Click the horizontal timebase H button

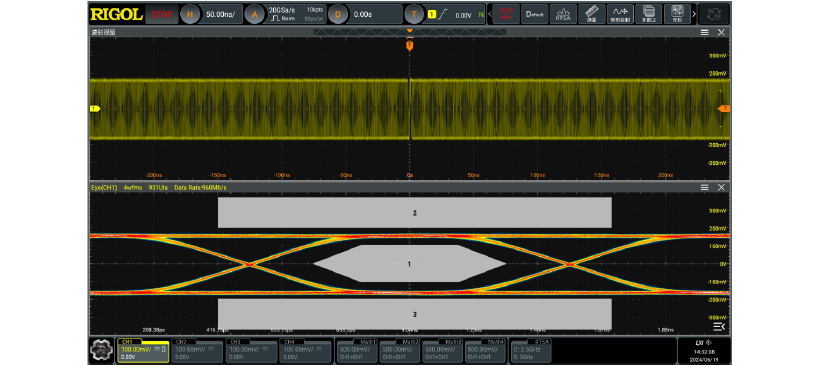[190, 14]
